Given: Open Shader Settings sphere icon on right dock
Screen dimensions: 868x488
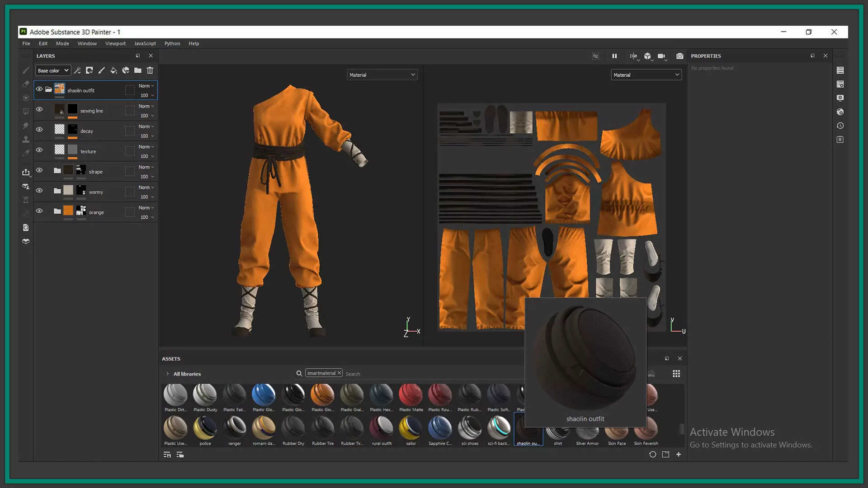Looking at the screenshot, I should coord(840,112).
